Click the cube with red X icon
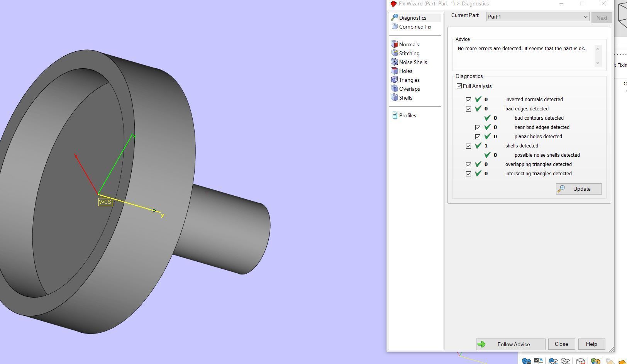The height and width of the screenshot is (364, 627). coord(581,361)
